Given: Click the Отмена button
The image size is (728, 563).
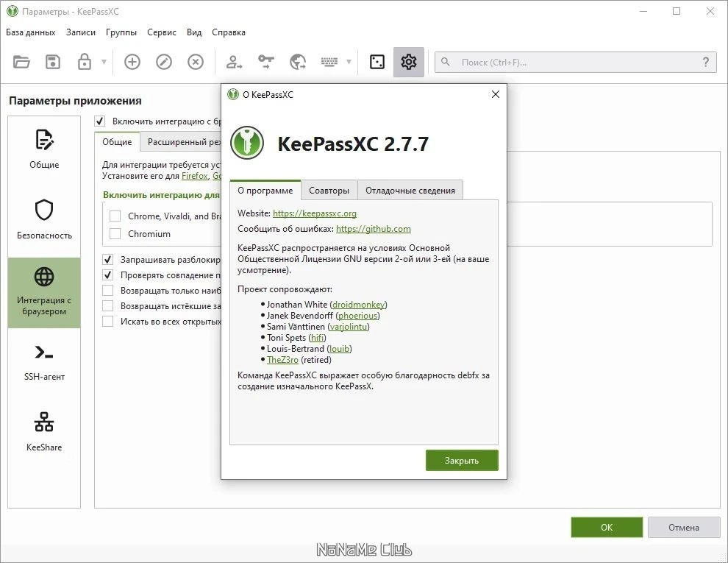Looking at the screenshot, I should point(684,527).
